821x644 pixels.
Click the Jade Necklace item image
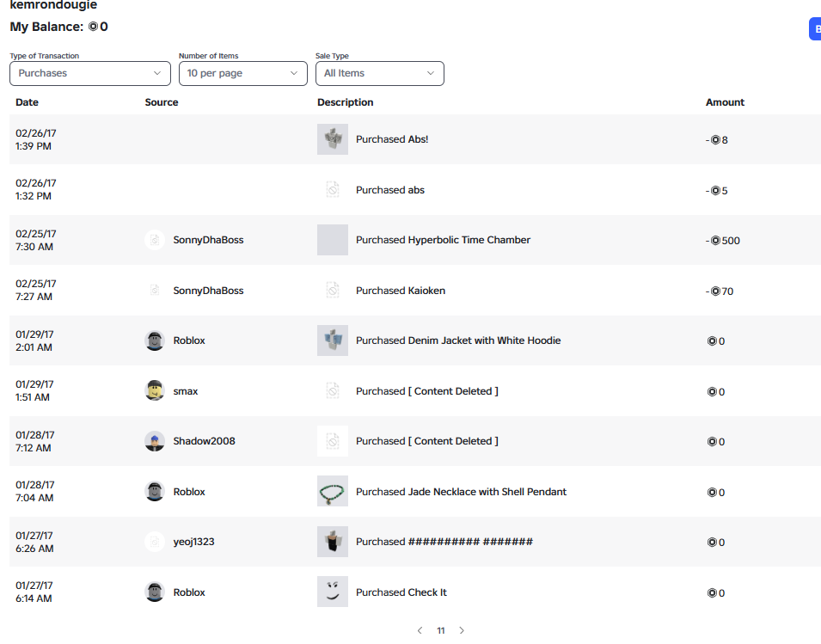[333, 491]
